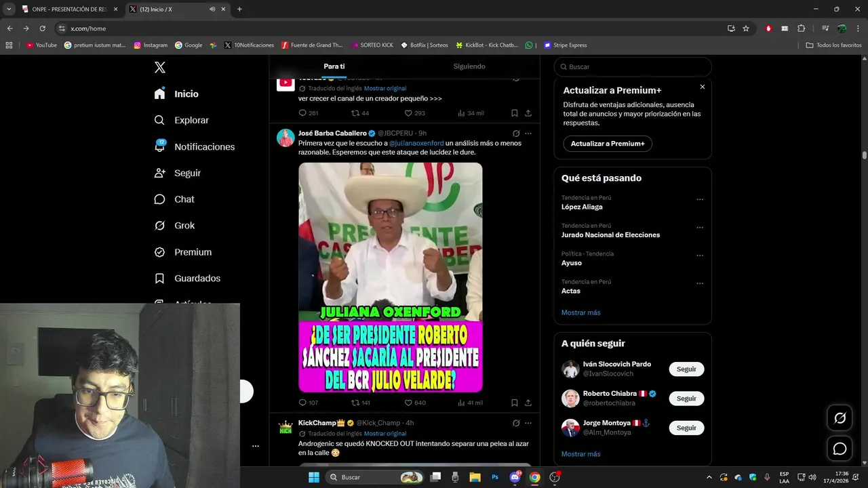Viewport: 868px width, 488px height.
Task: Open Notificaciones in the sidebar
Action: point(194,146)
